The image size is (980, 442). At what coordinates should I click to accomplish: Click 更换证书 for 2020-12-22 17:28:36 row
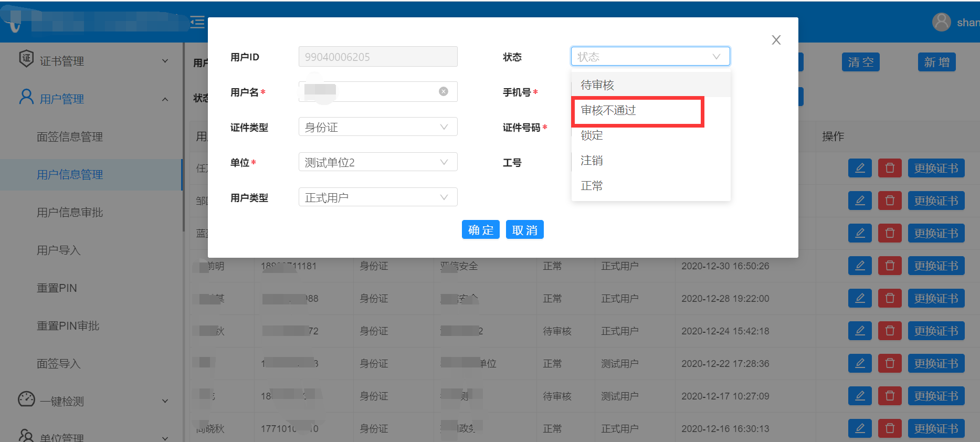[x=935, y=363]
